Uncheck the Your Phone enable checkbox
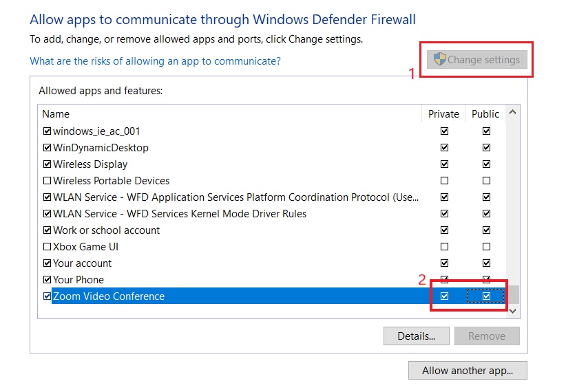Screen dimensions: 566x392 (47, 279)
